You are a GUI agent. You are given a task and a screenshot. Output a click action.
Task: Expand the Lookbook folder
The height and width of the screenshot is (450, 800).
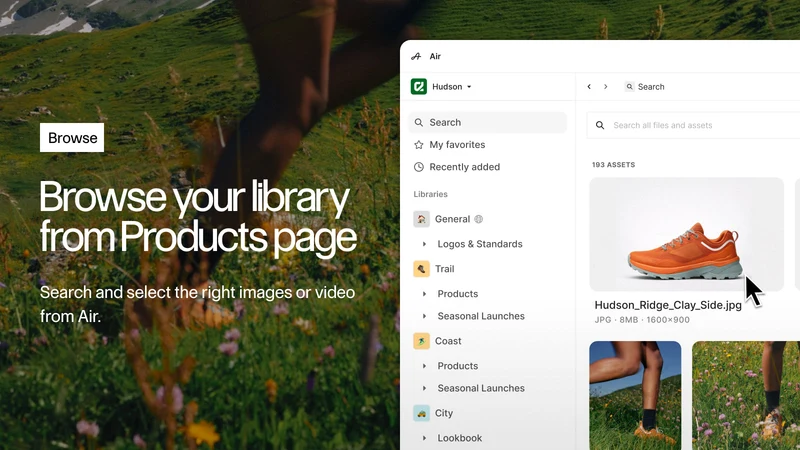coord(424,438)
